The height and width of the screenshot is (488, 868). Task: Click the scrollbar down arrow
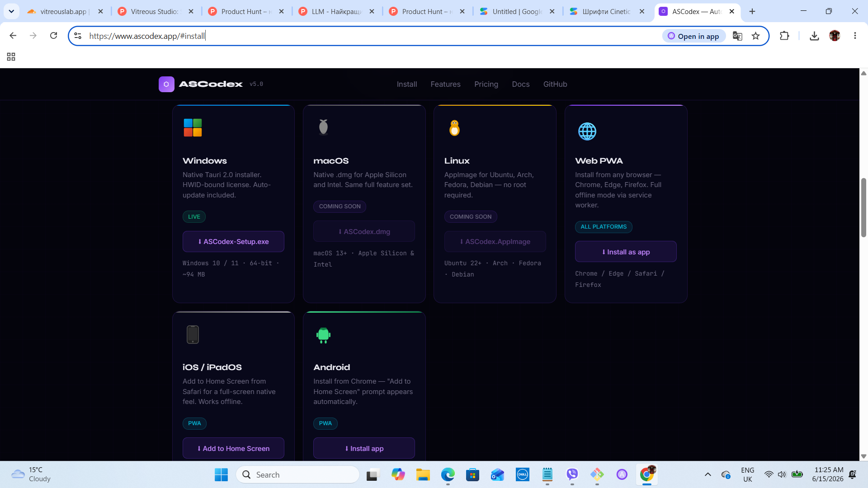863,456
